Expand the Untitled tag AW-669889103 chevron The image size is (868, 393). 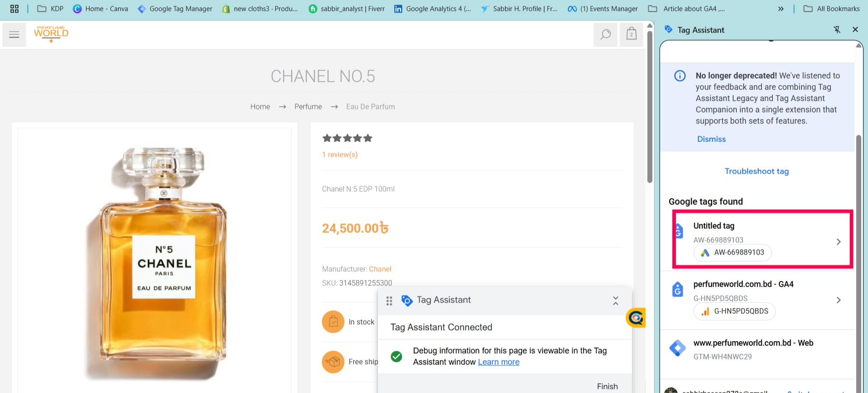838,241
